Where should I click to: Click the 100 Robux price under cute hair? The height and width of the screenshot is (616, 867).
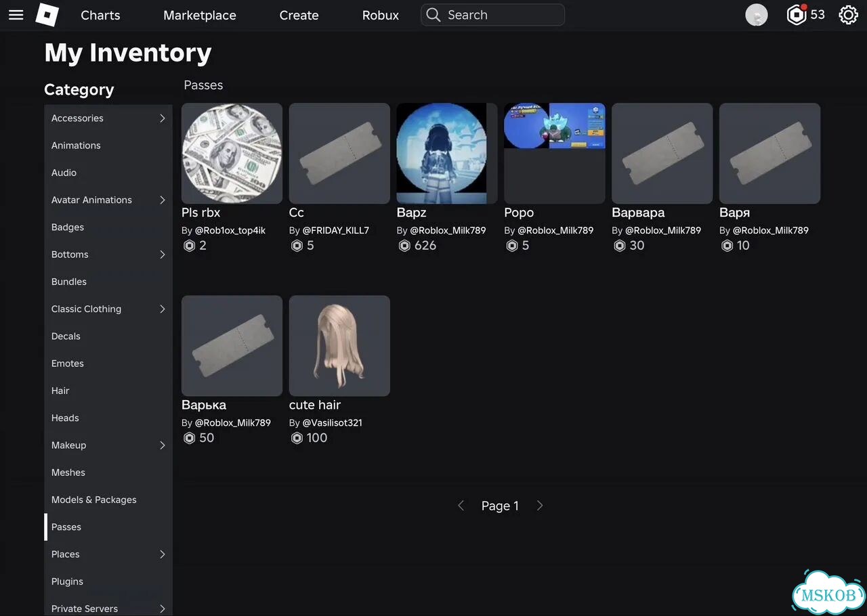click(317, 438)
